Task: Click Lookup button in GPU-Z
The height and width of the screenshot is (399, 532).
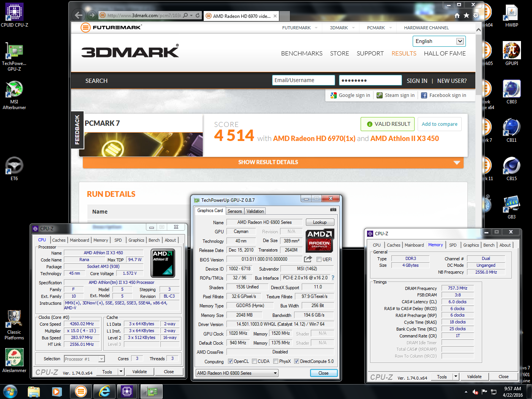Action: click(x=320, y=222)
